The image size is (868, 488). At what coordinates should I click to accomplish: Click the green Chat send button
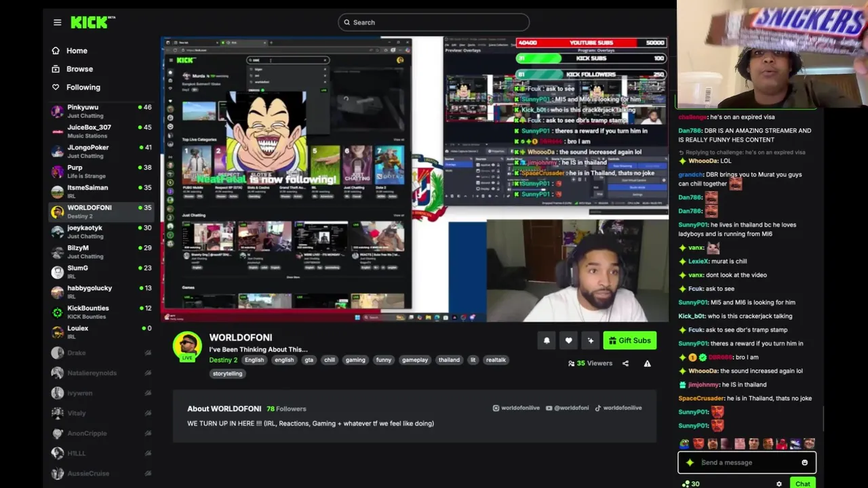click(x=803, y=484)
